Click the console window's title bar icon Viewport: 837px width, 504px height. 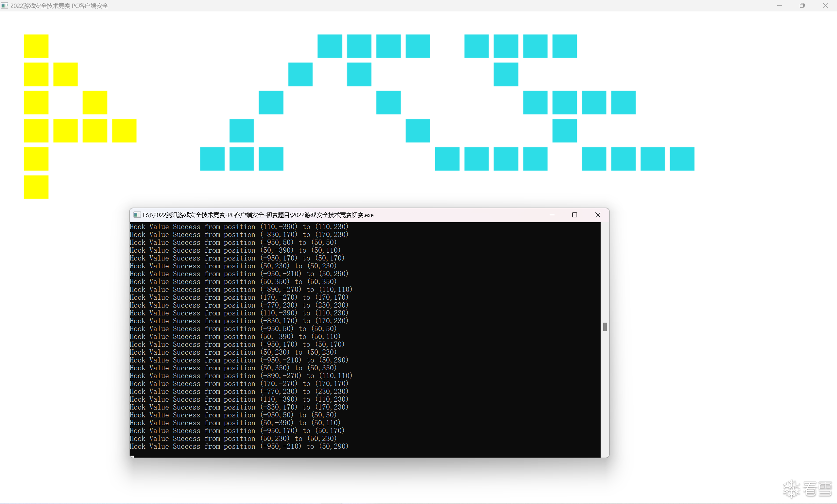tap(137, 215)
